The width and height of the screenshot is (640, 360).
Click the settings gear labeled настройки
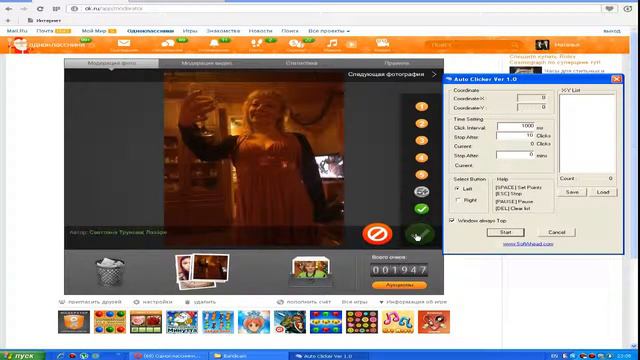click(x=153, y=302)
